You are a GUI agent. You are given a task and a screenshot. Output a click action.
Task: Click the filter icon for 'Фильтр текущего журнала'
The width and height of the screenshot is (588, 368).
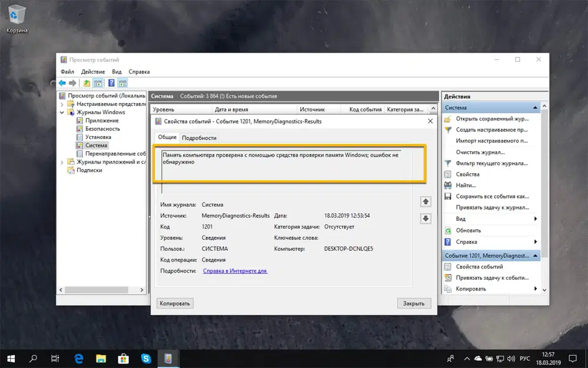click(x=448, y=163)
